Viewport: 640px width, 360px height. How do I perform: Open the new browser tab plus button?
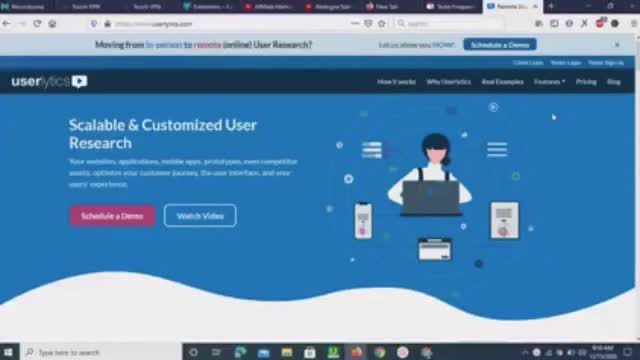[551, 6]
